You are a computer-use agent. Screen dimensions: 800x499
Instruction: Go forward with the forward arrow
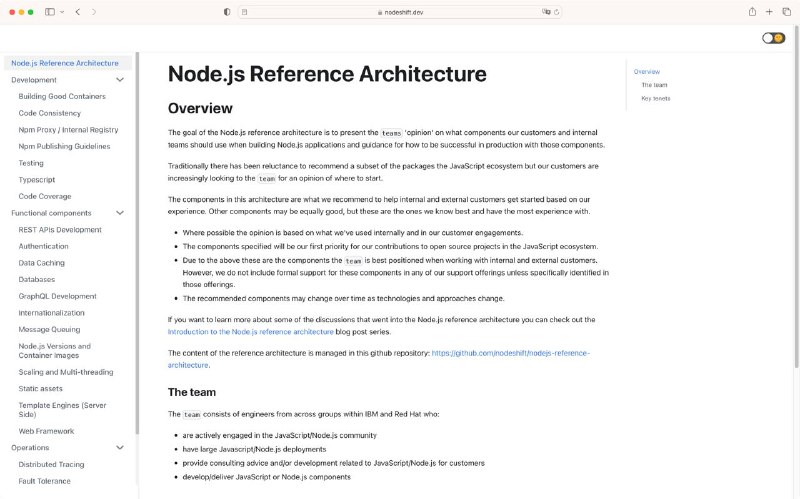pyautogui.click(x=94, y=12)
